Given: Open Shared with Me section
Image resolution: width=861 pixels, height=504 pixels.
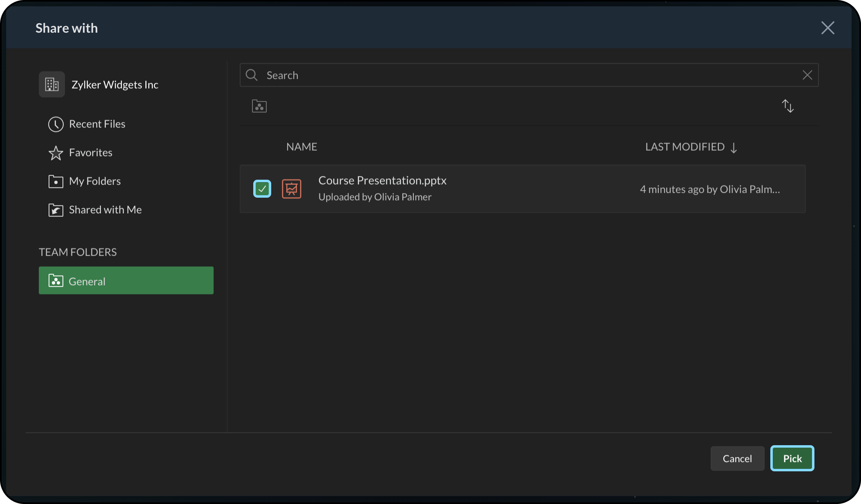Looking at the screenshot, I should pyautogui.click(x=105, y=210).
